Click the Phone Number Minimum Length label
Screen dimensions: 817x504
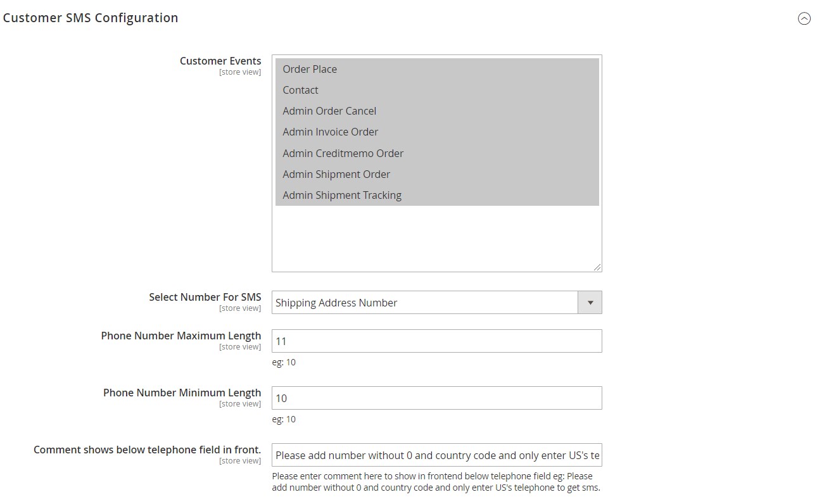pos(182,393)
